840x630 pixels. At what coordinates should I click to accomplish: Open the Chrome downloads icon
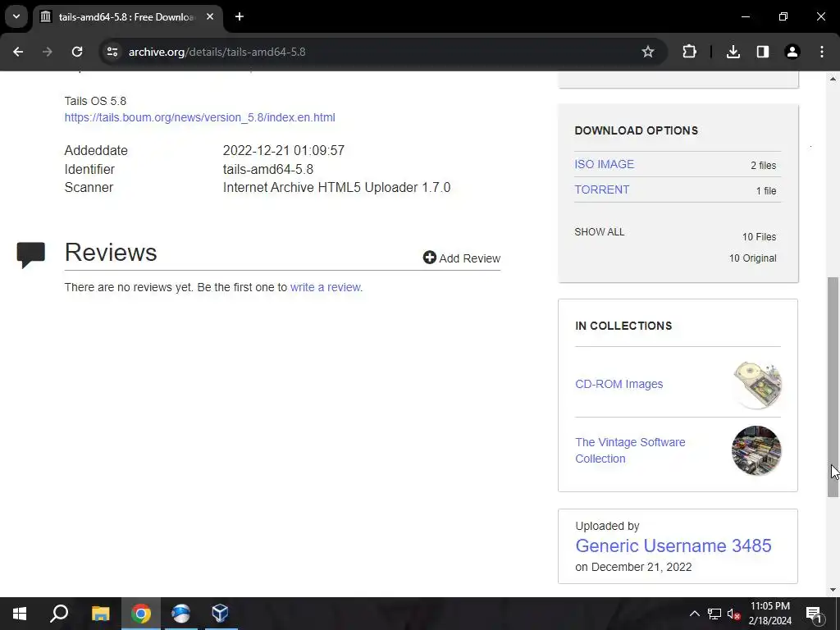click(x=733, y=52)
